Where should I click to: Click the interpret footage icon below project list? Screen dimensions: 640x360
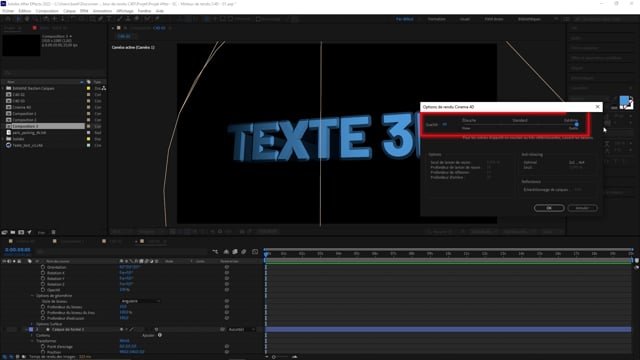tap(4, 232)
